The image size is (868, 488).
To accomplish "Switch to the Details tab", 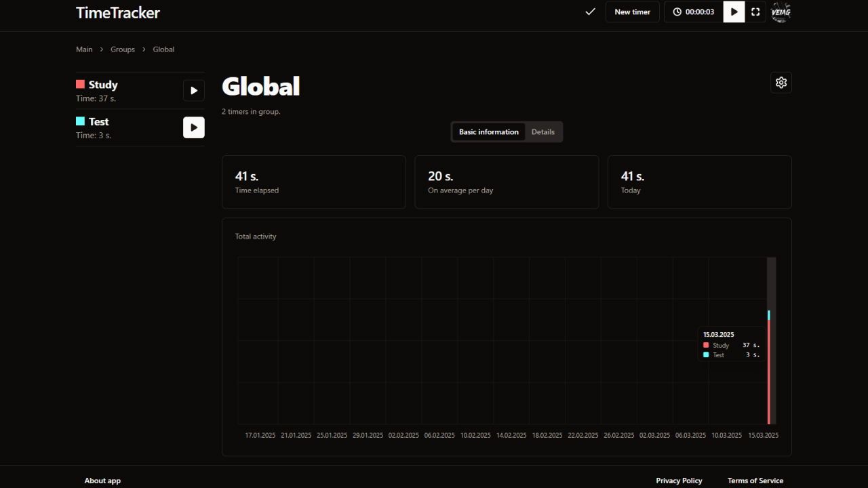I will pos(543,132).
